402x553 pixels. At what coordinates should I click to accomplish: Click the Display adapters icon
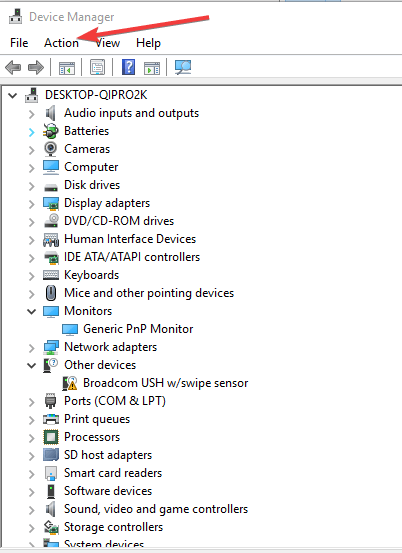[x=51, y=203]
